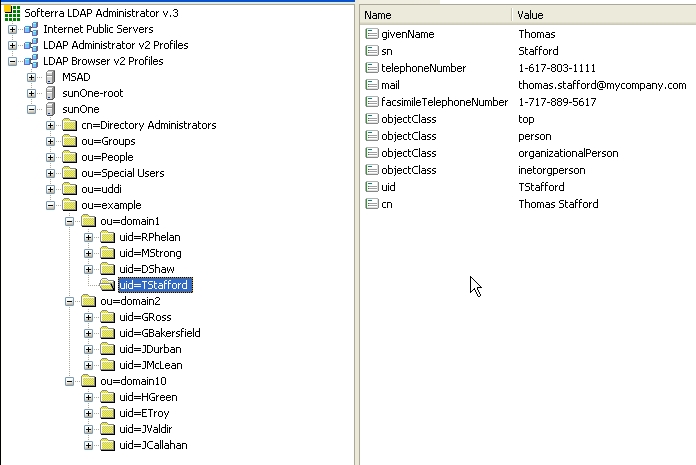
Task: Expand the ou=People node
Action: pos(51,157)
